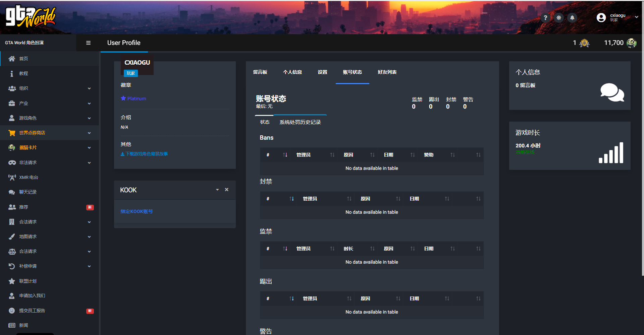Click the panda icon next to 熊猫卡片
Screen dimensions: 644x335
tap(12, 147)
